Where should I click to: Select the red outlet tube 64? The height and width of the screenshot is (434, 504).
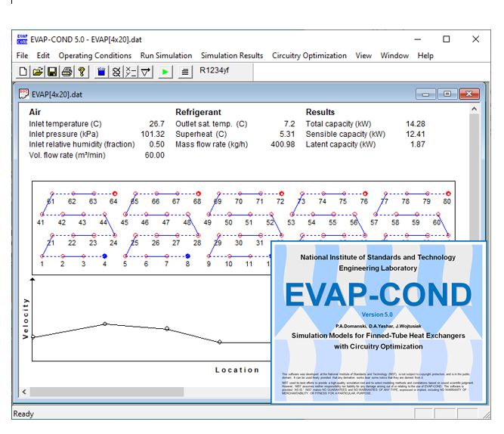[114, 194]
